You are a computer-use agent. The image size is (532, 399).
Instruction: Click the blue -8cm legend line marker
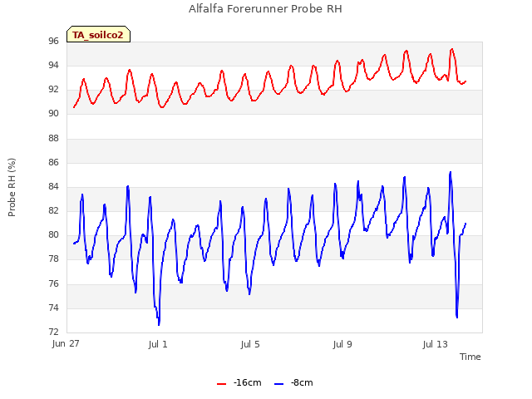[x=278, y=384]
